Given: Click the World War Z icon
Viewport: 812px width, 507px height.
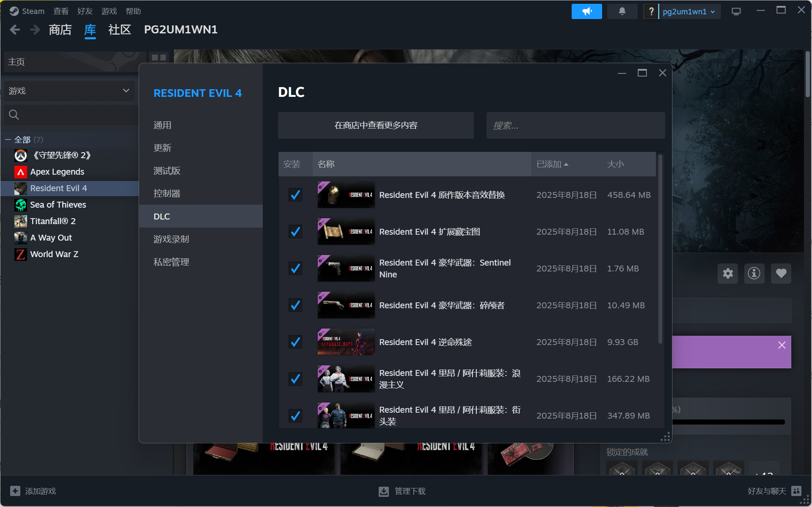Looking at the screenshot, I should [20, 255].
